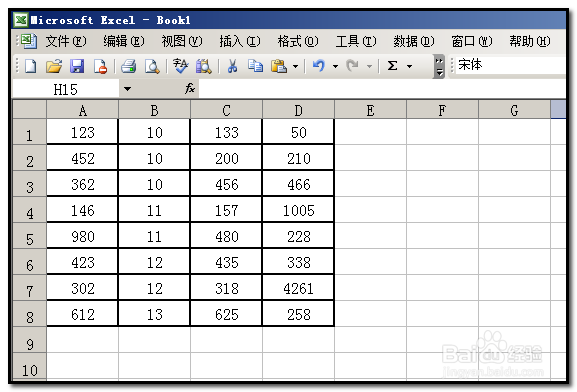Open the 数据(D) menu
577x392 pixels.
[414, 41]
